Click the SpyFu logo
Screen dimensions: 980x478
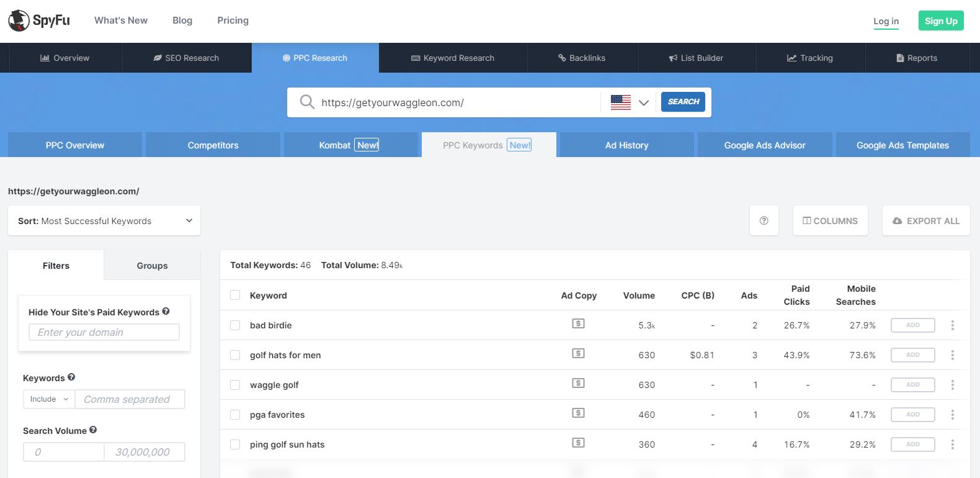(x=39, y=20)
